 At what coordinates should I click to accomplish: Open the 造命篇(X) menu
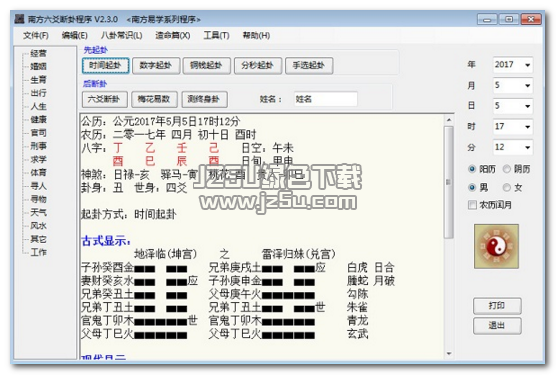tap(173, 35)
